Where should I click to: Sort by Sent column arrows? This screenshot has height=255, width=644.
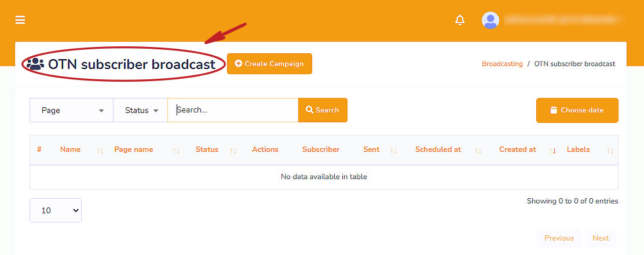click(394, 151)
